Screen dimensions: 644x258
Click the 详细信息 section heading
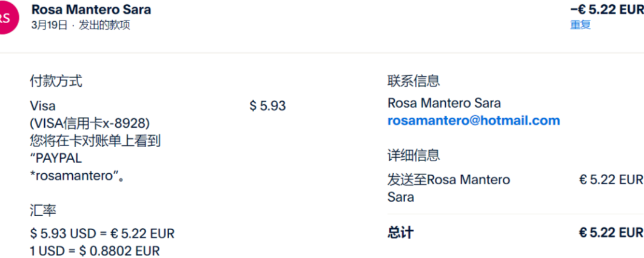click(x=414, y=155)
